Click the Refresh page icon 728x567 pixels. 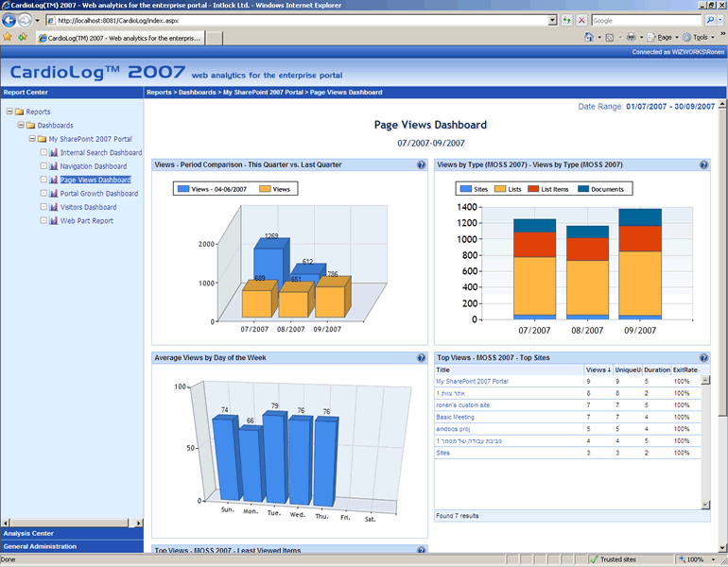pos(566,20)
